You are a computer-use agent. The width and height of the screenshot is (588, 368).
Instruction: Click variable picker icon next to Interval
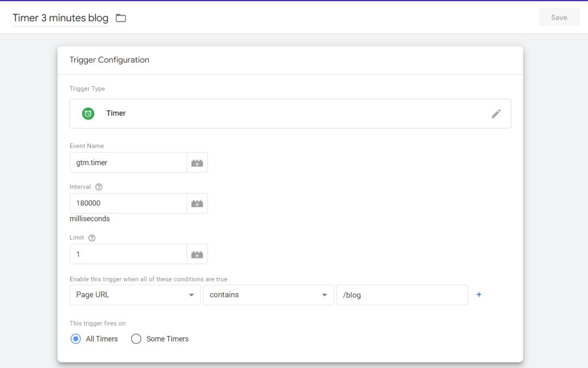click(x=197, y=203)
